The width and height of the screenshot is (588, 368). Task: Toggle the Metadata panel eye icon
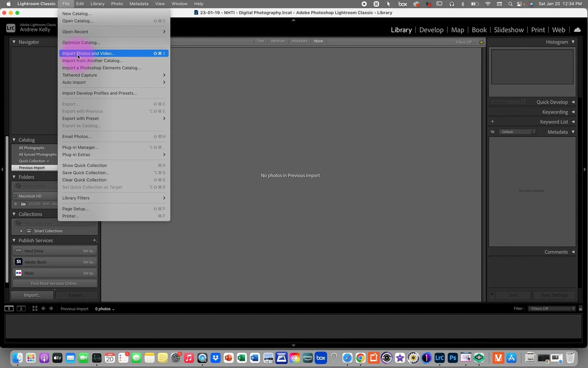[492, 132]
